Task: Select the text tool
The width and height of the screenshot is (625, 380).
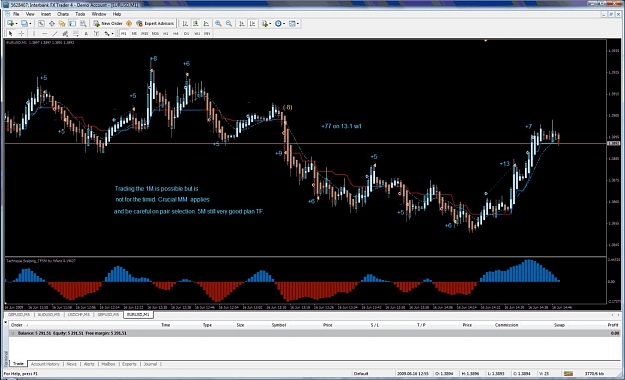Action: [86, 33]
